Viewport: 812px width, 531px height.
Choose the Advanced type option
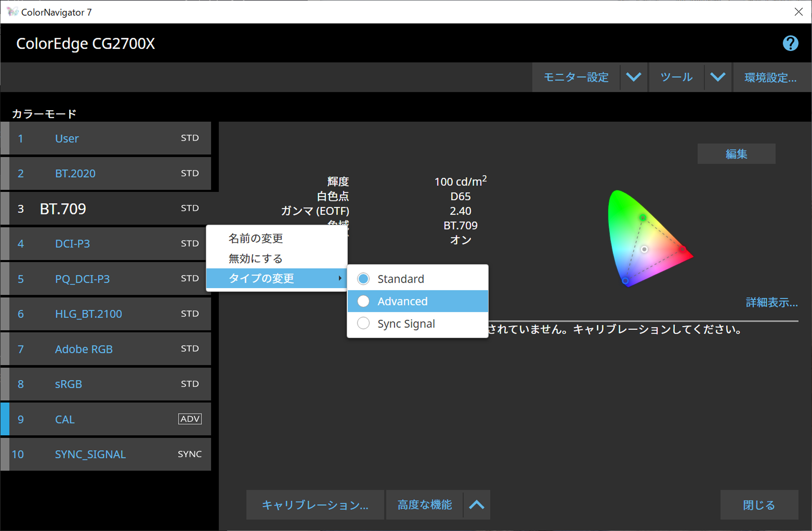(418, 301)
